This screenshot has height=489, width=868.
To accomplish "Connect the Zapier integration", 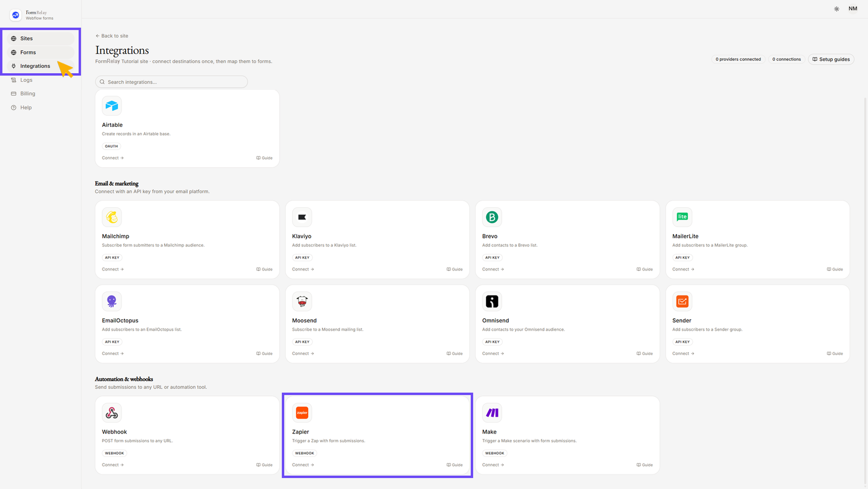I will tap(303, 465).
